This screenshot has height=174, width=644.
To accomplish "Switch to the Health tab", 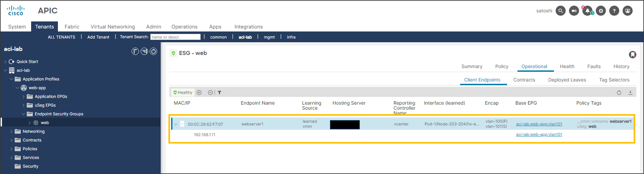I will point(567,67).
